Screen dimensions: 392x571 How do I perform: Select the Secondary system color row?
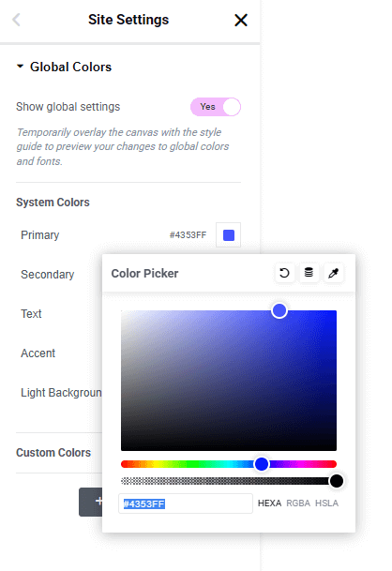click(48, 274)
